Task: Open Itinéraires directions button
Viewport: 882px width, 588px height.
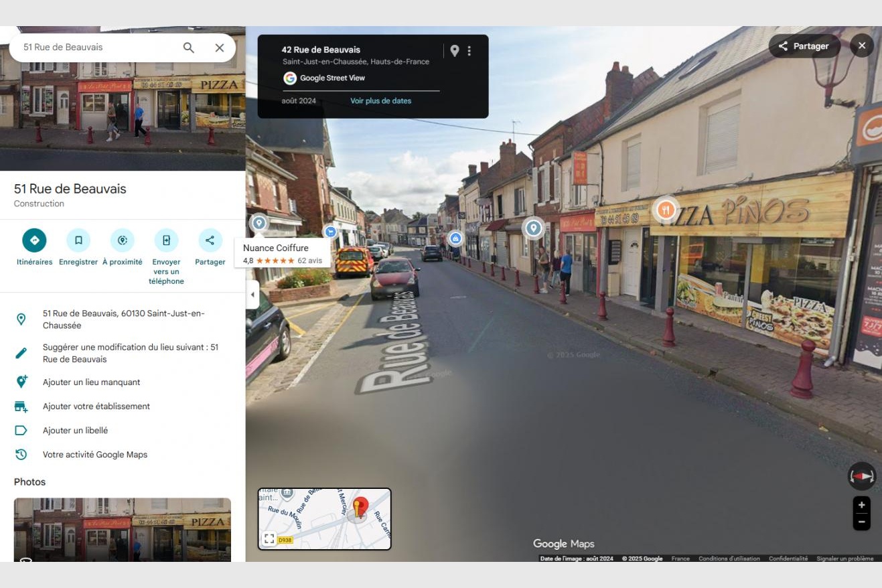Action: point(34,240)
